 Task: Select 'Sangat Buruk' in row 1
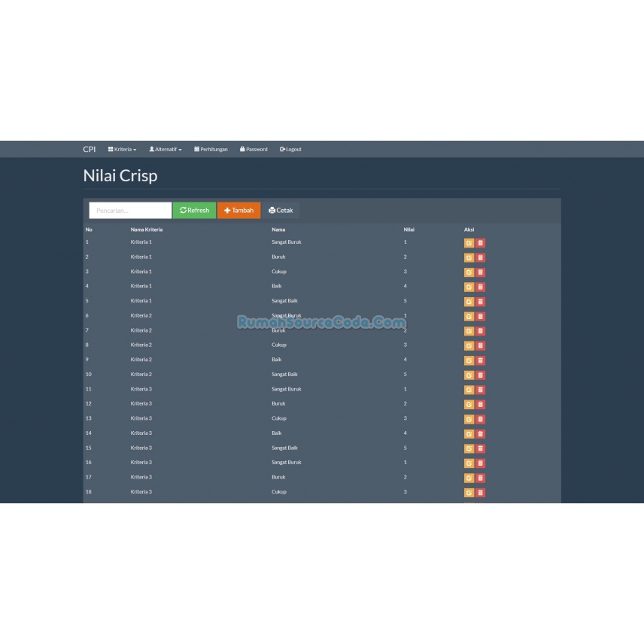(287, 242)
